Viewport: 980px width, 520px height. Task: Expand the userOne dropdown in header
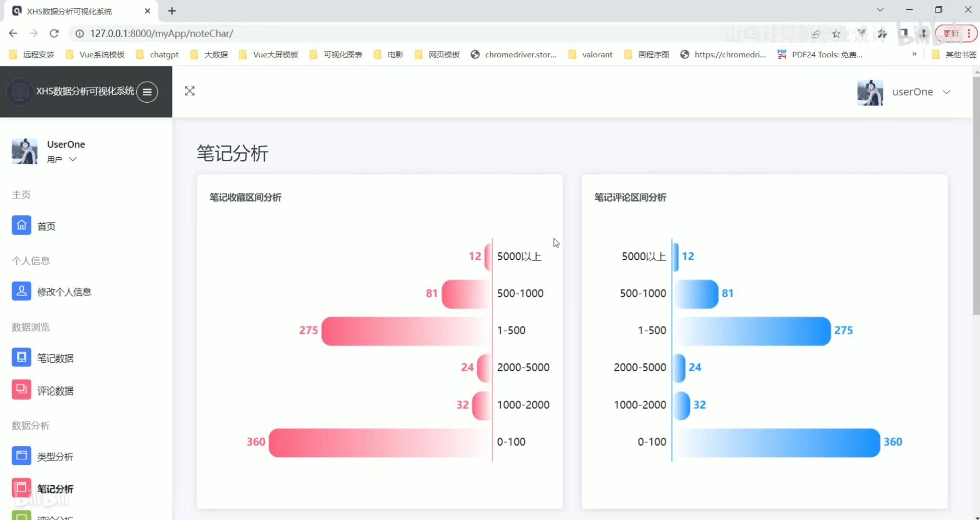coord(946,92)
